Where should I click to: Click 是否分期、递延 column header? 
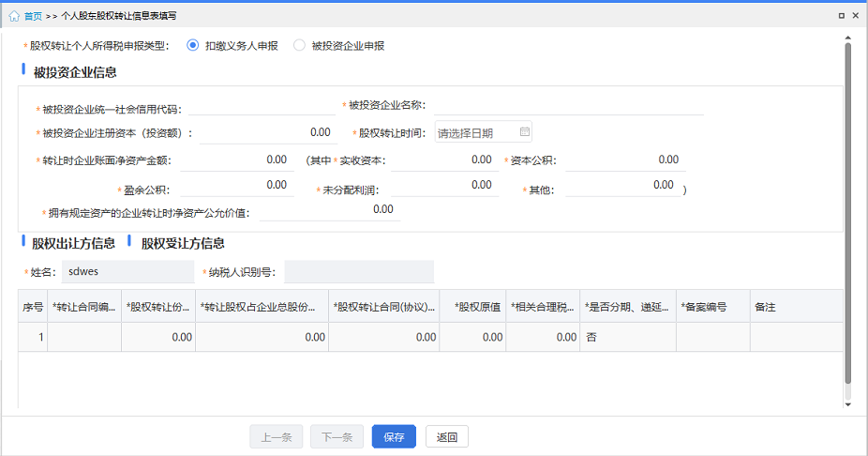coord(628,307)
